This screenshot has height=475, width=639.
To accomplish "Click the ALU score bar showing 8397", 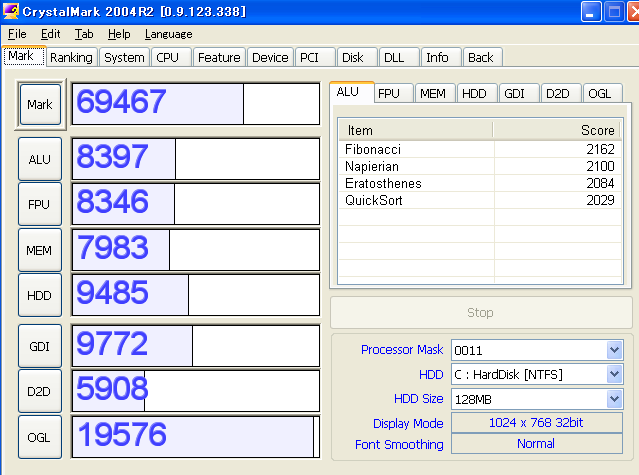I will pyautogui.click(x=196, y=159).
